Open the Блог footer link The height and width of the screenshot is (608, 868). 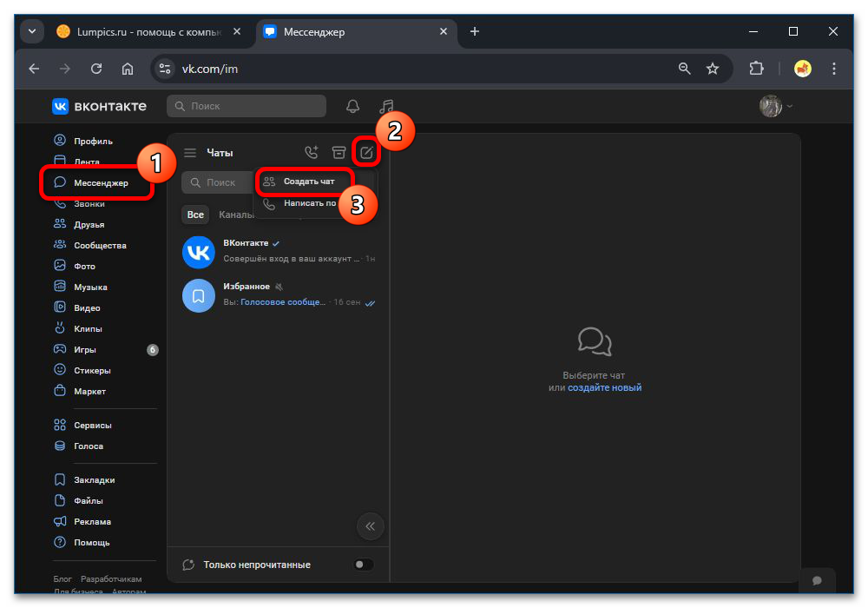(62, 578)
